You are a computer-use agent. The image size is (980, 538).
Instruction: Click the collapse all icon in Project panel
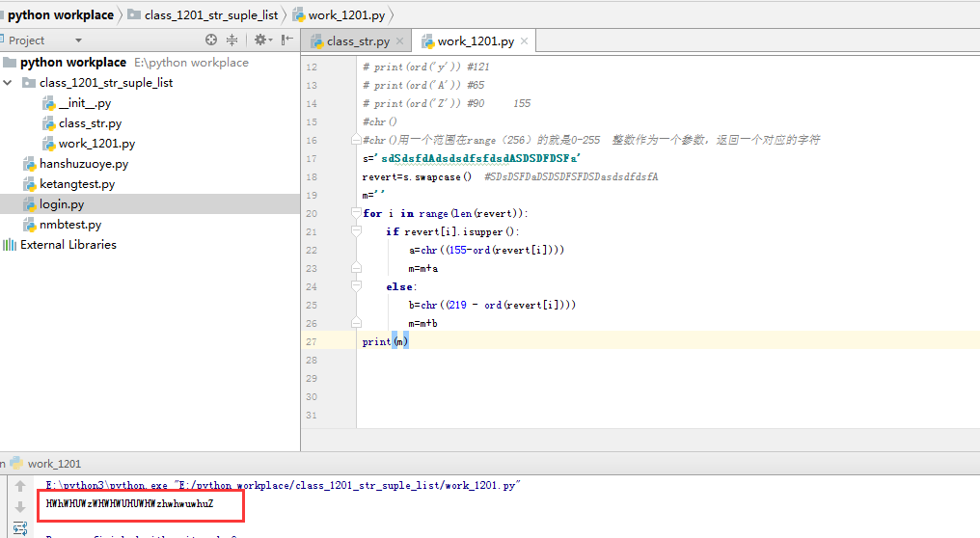tap(231, 40)
